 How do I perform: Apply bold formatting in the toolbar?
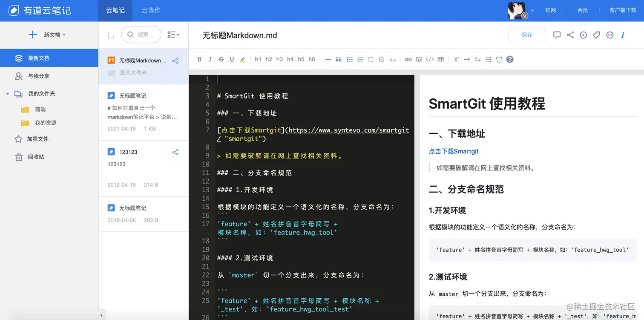click(199, 59)
